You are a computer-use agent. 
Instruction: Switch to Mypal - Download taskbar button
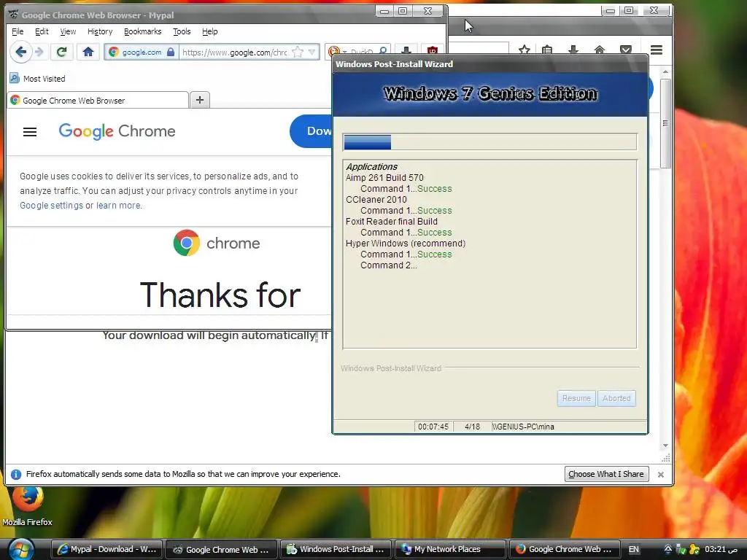(x=107, y=549)
